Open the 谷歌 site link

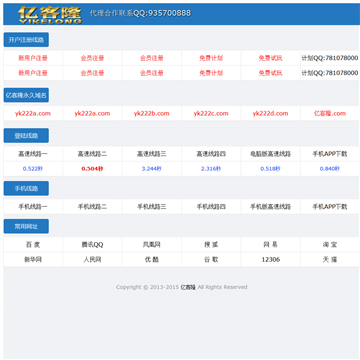(x=211, y=259)
